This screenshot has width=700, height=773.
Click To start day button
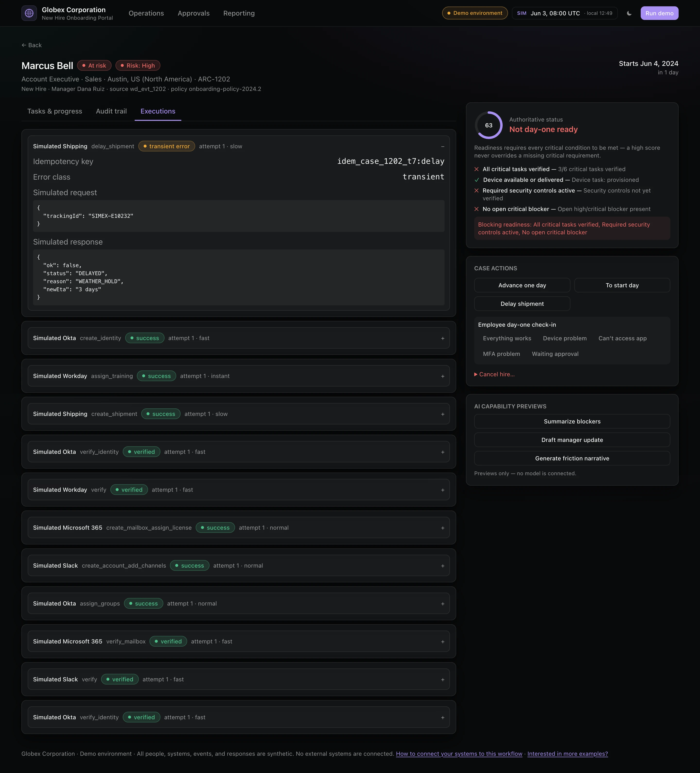click(x=622, y=285)
